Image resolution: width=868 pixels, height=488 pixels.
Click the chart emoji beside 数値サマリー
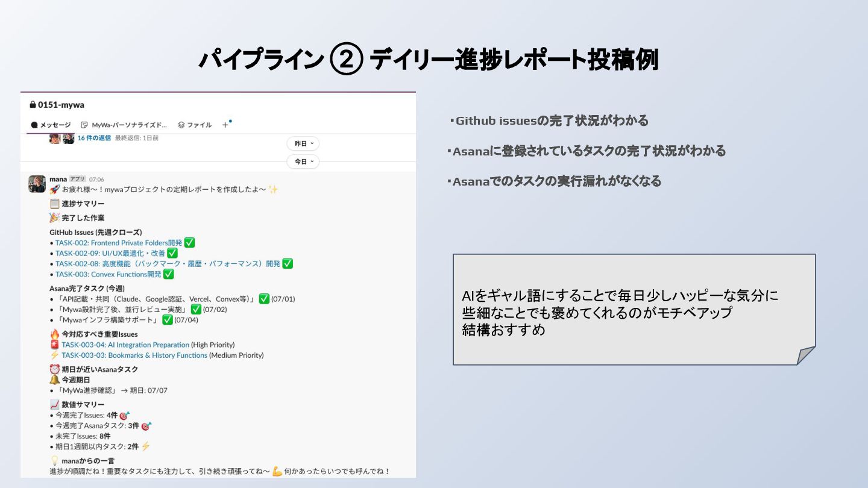click(54, 404)
